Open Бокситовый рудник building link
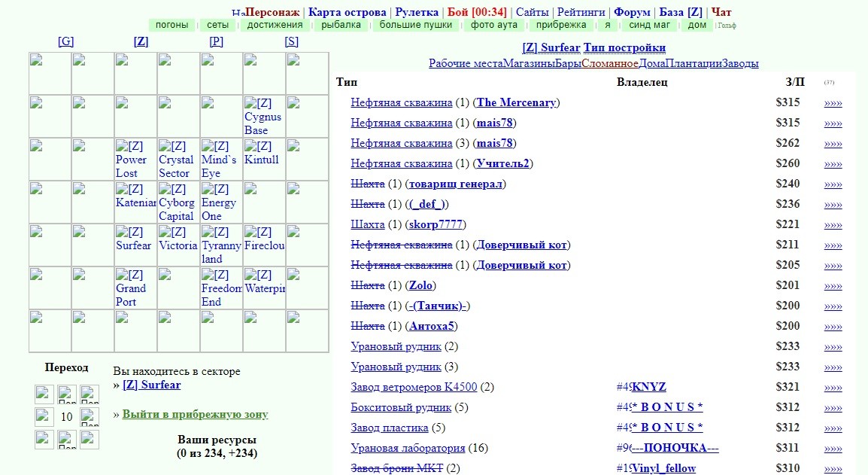868x475 pixels. point(401,407)
